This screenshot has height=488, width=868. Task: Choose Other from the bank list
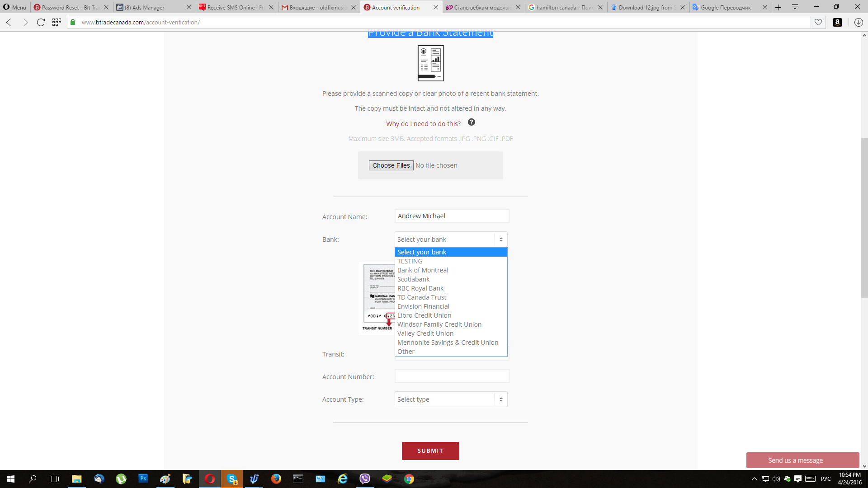click(x=451, y=352)
